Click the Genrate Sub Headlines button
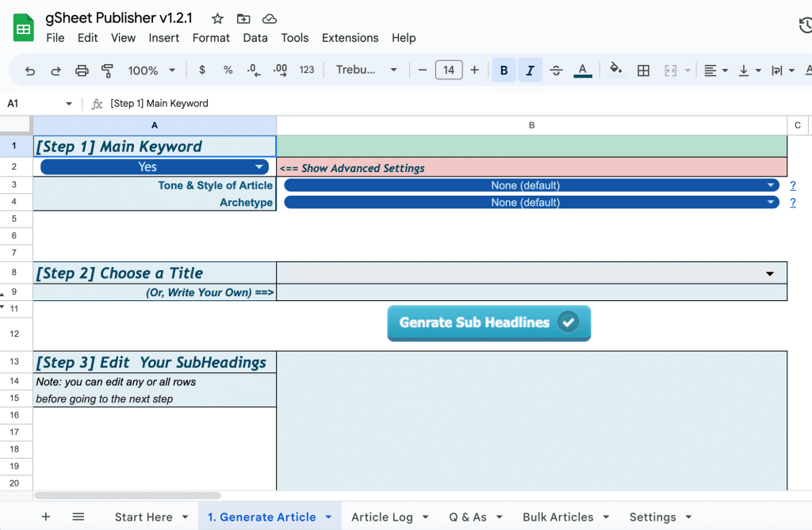812x530 pixels. 488,323
